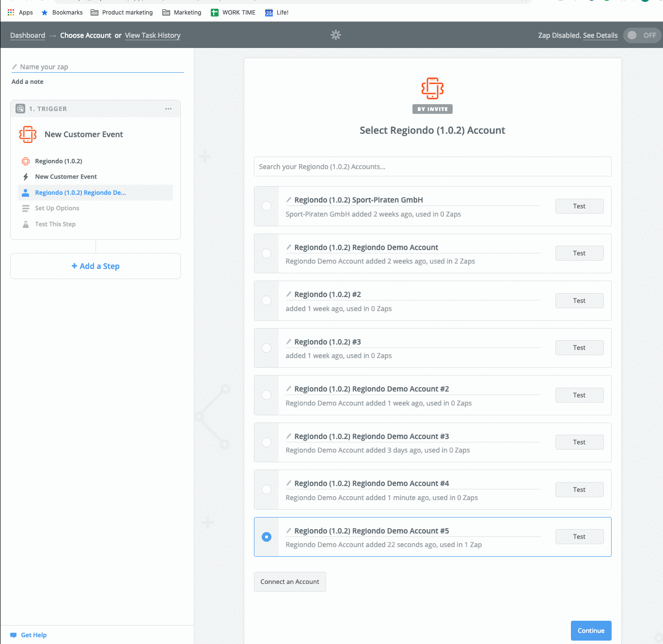
Task: Click pencil icon for Demo Account #3
Action: tap(289, 436)
